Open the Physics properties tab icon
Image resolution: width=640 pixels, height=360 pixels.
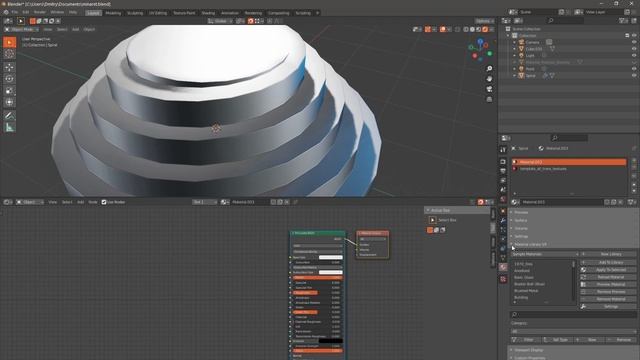(503, 239)
